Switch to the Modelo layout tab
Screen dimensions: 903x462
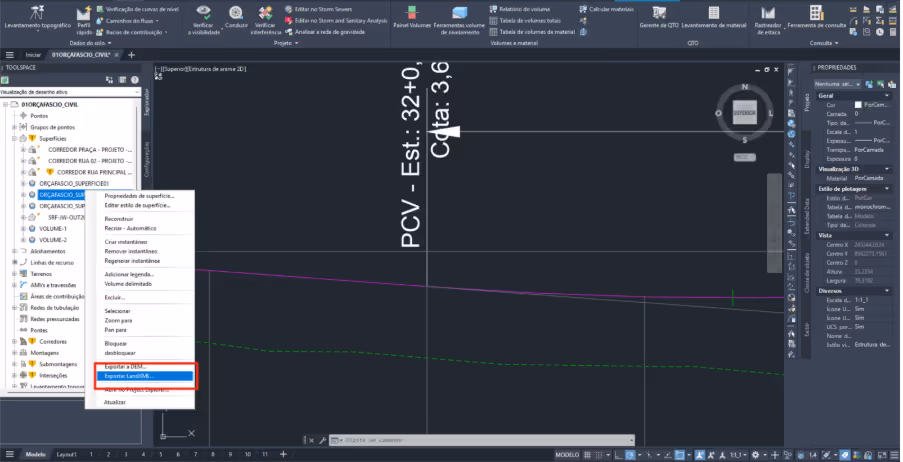pos(36,455)
